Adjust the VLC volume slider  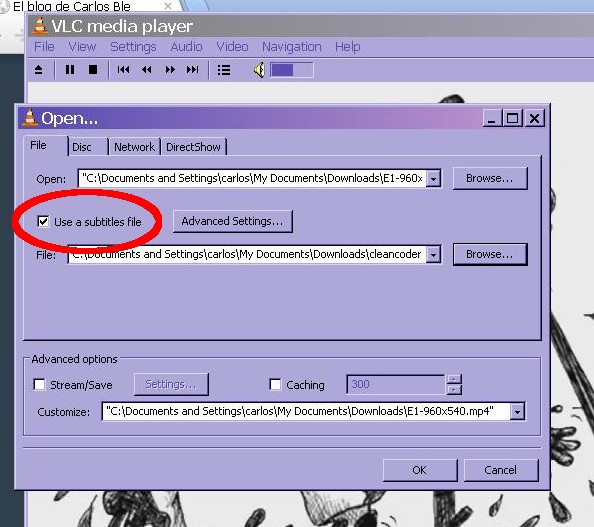tap(292, 70)
